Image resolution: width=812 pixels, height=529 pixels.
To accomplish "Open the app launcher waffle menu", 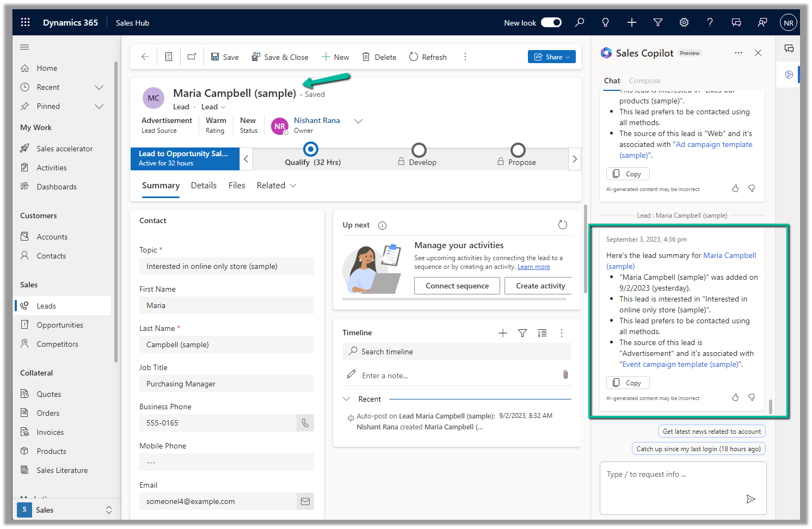I will 25,22.
